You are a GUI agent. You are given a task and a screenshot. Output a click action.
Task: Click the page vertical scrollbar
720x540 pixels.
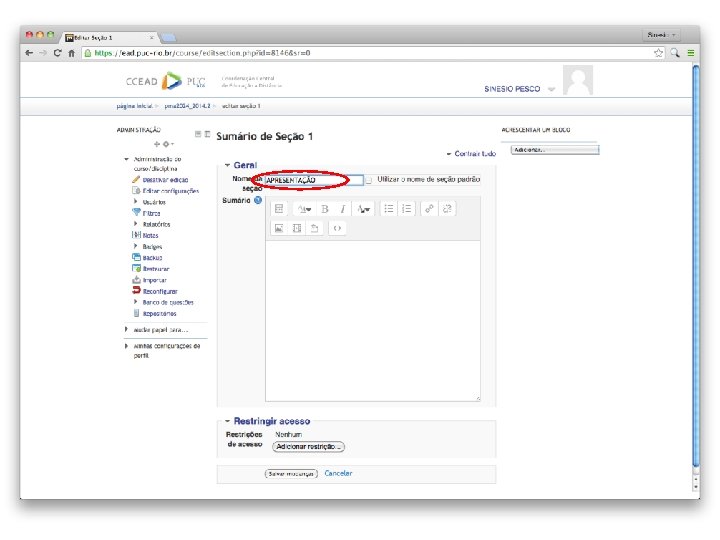pyautogui.click(x=696, y=267)
